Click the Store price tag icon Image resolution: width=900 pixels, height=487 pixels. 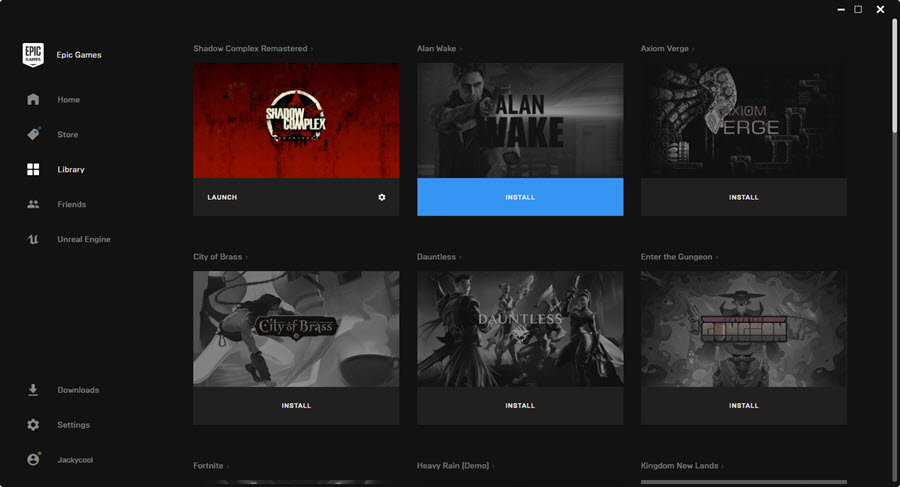(x=33, y=134)
